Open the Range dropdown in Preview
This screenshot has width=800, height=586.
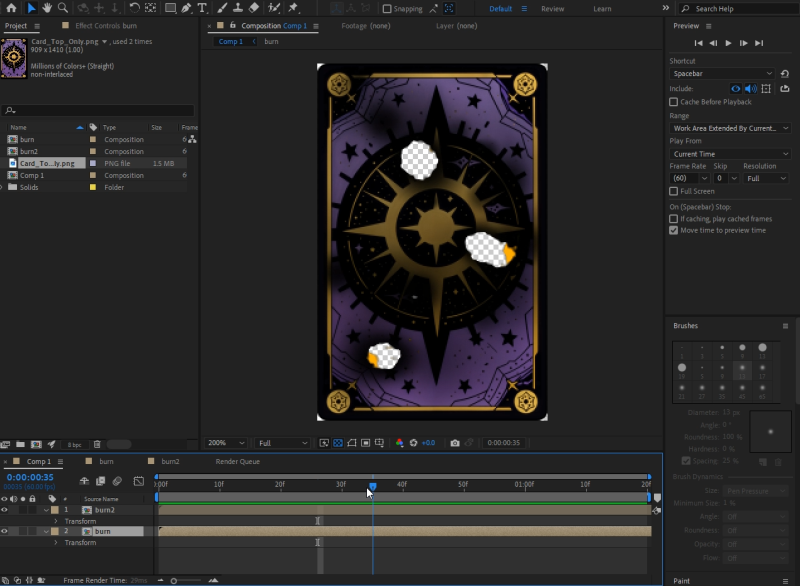click(730, 129)
